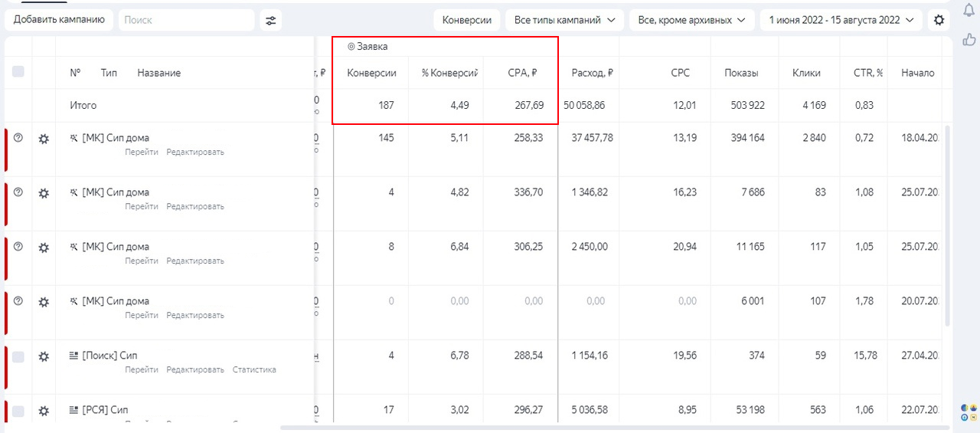Click question-mark icon of campaign with 145 conversions
980x433 pixels.
pyautogui.click(x=18, y=138)
